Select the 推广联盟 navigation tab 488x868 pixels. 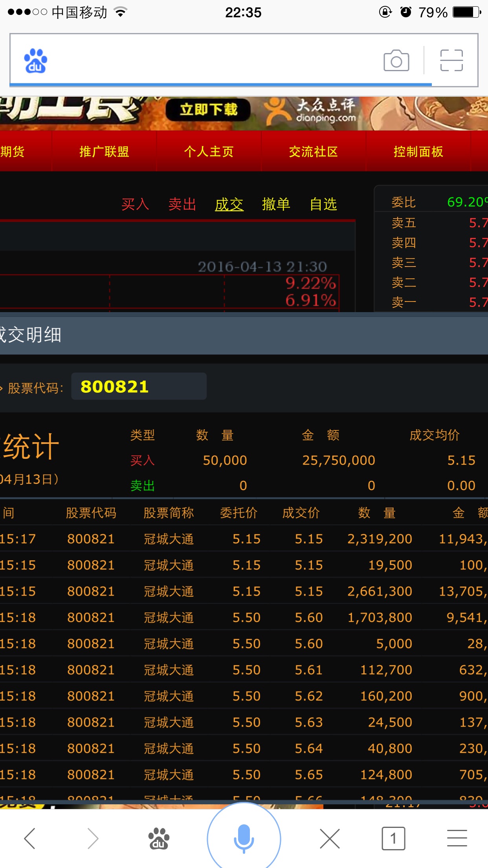tap(104, 151)
